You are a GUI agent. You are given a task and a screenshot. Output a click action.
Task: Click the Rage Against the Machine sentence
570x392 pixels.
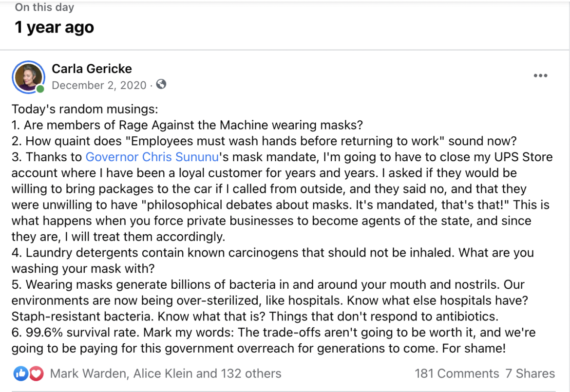(x=187, y=125)
